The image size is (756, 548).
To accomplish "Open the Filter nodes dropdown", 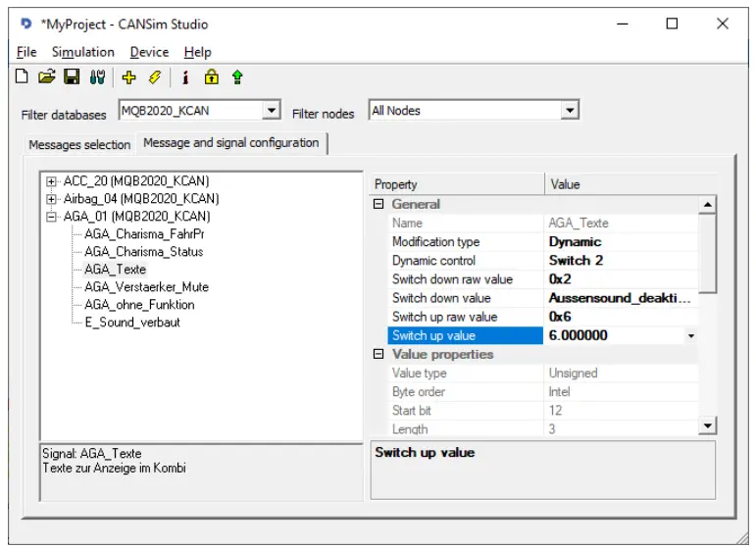I will [x=570, y=112].
